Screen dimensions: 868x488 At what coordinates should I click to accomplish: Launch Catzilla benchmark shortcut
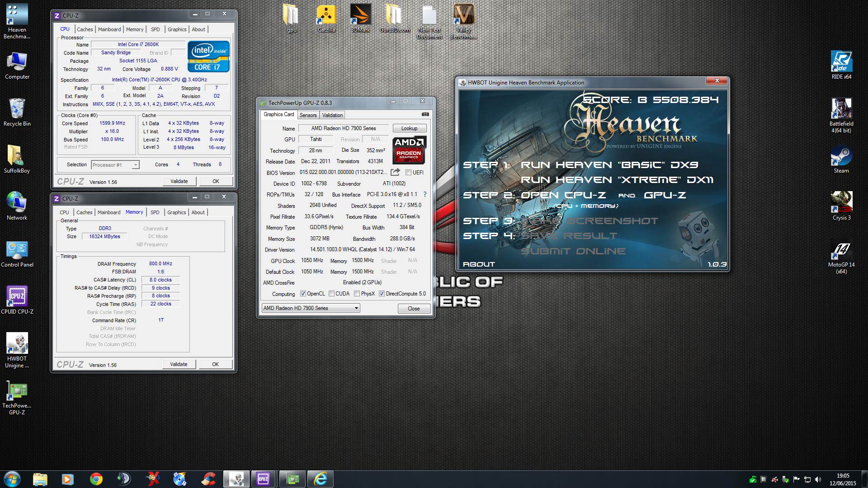pos(326,18)
